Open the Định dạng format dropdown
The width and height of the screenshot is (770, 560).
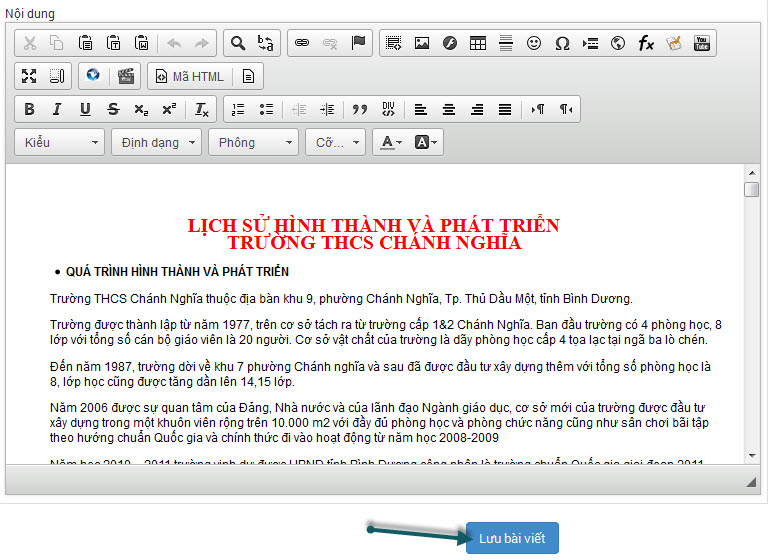(x=157, y=142)
